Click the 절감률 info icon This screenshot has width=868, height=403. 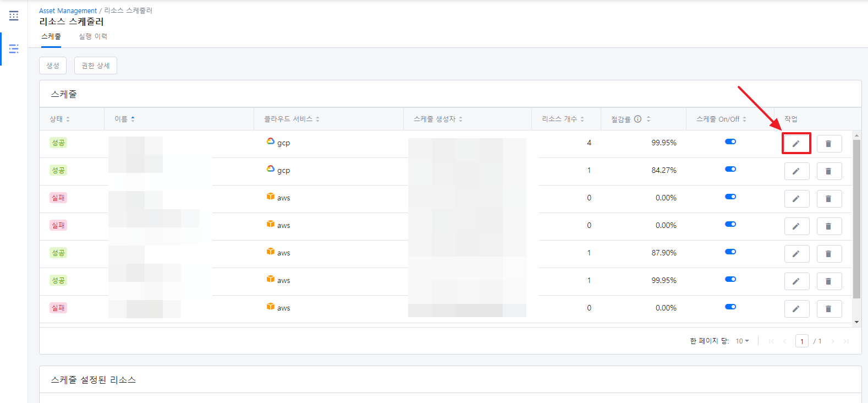tap(638, 119)
